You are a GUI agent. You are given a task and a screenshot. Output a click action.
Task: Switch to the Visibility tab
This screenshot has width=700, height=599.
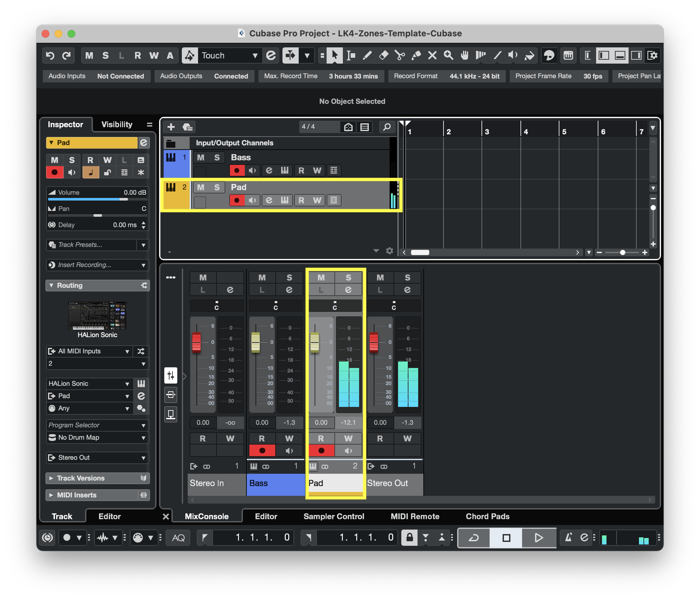(x=117, y=125)
